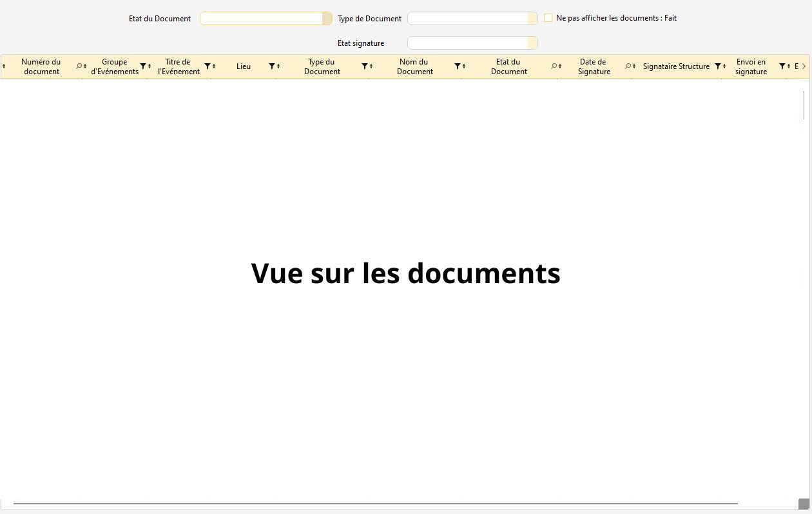Screen dimensions: 812x514
Task: Filter the Lieu column
Action: point(272,66)
